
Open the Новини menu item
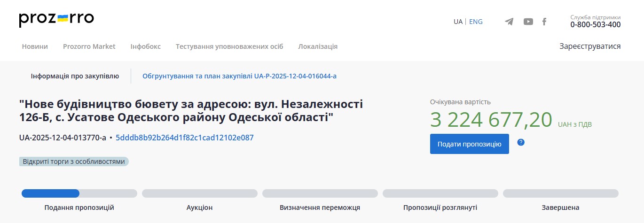(35, 46)
